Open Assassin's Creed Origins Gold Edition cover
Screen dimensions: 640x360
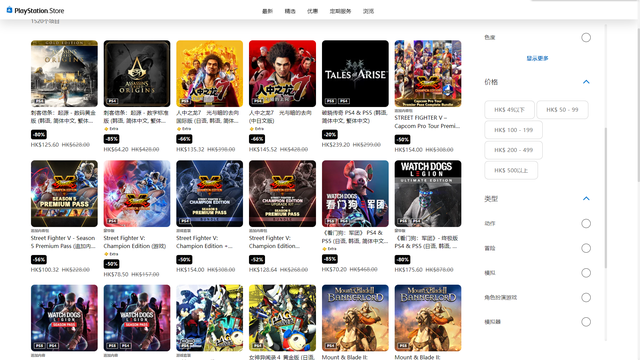[64, 73]
